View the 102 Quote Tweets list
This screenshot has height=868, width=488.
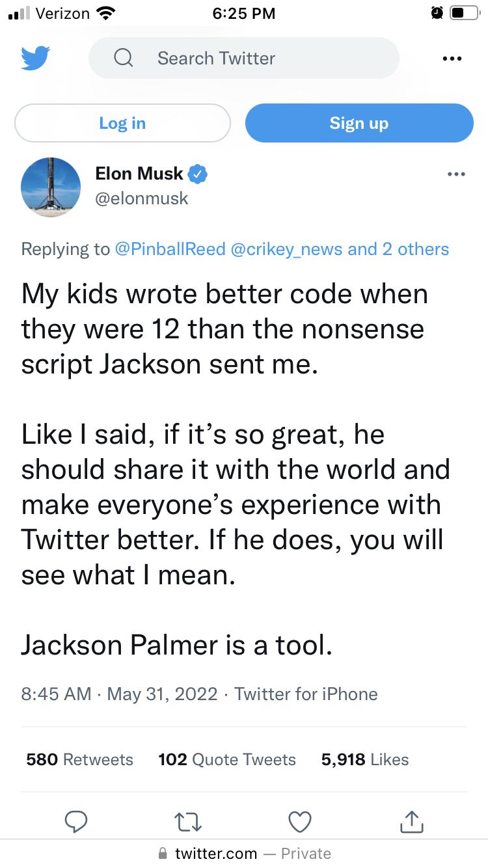226,759
